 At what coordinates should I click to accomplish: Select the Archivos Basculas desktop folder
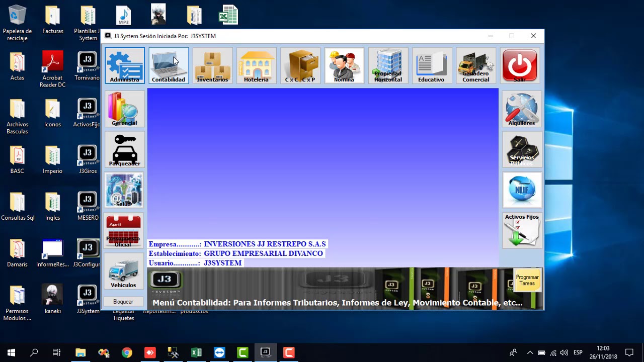17,117
